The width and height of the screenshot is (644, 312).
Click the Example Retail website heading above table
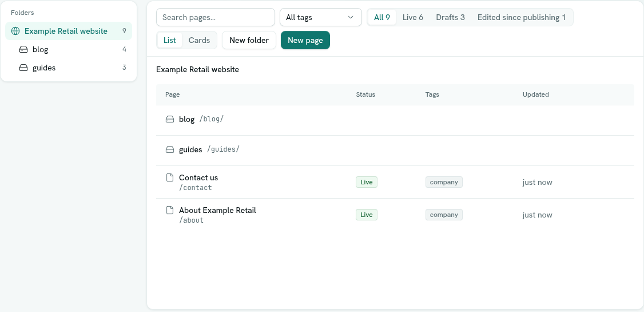click(x=197, y=69)
